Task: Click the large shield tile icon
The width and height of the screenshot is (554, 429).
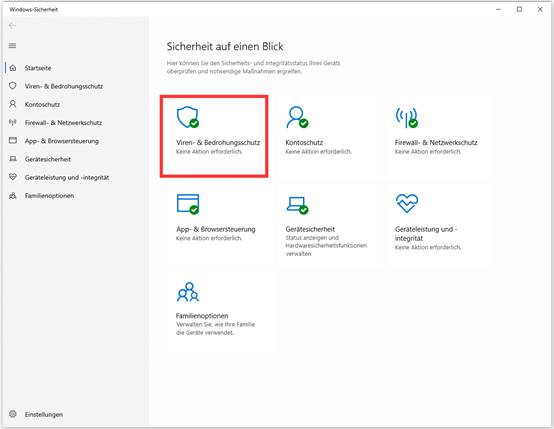Action: point(188,117)
